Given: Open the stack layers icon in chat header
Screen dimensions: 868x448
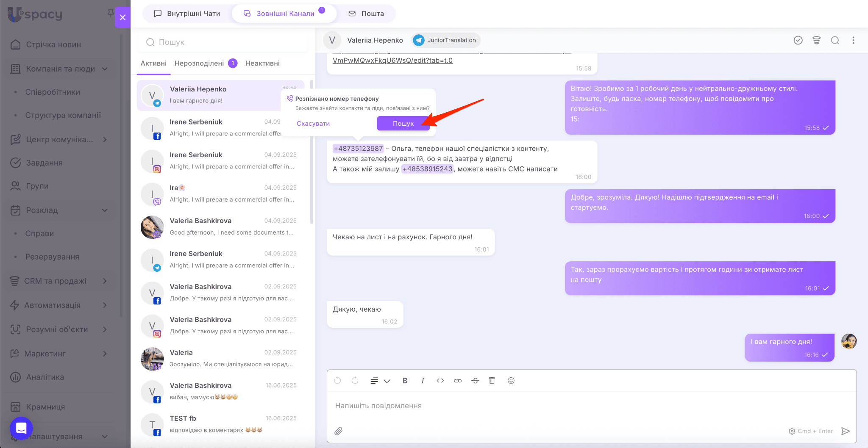Looking at the screenshot, I should (x=816, y=40).
